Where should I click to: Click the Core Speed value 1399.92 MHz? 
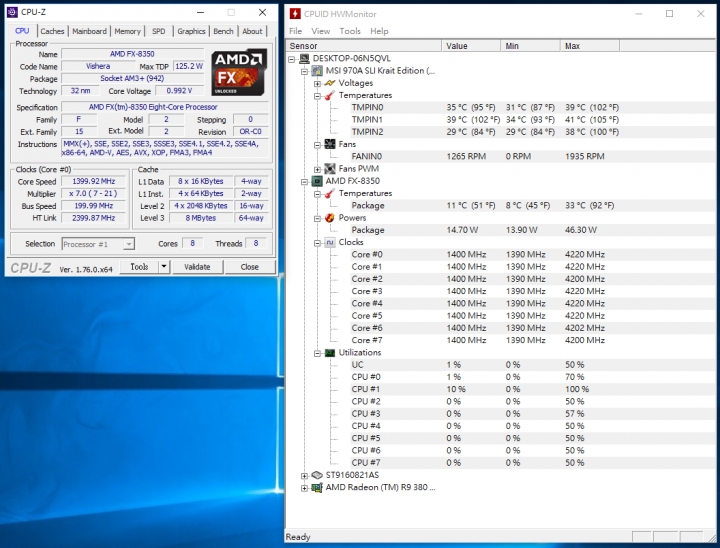tap(94, 181)
